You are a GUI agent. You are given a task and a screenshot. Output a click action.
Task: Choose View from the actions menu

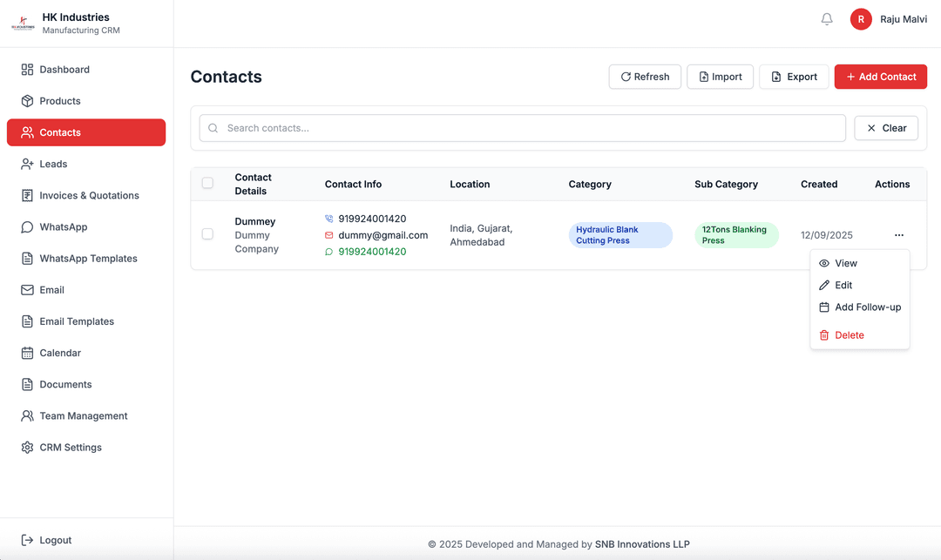coord(859,263)
